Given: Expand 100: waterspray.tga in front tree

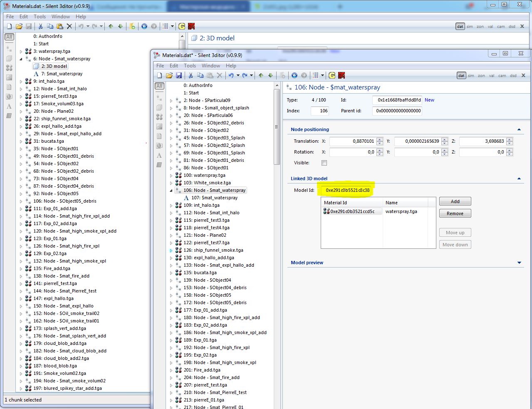Looking at the screenshot, I should click(171, 176).
